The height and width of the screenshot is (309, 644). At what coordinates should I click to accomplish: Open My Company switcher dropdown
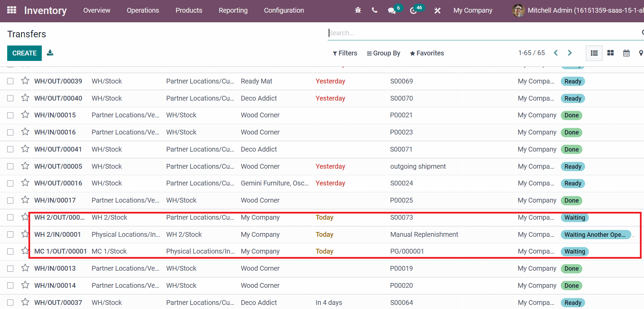click(473, 10)
